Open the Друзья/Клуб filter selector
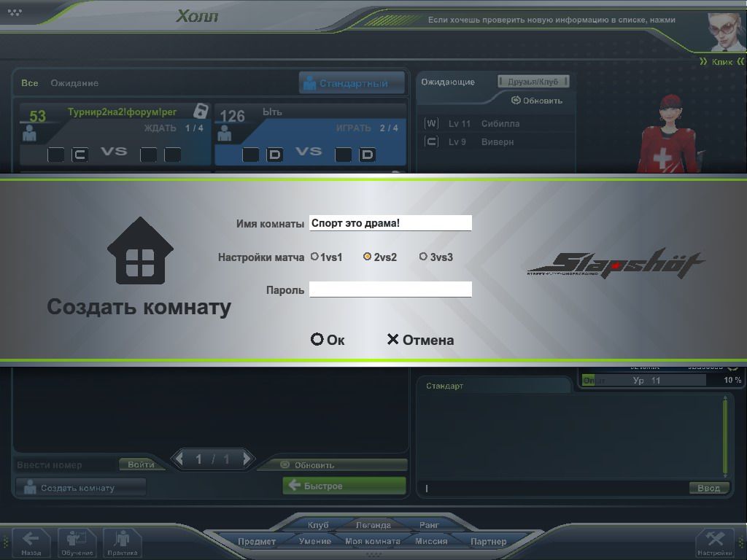Viewport: 747px width, 560px height. (x=533, y=82)
